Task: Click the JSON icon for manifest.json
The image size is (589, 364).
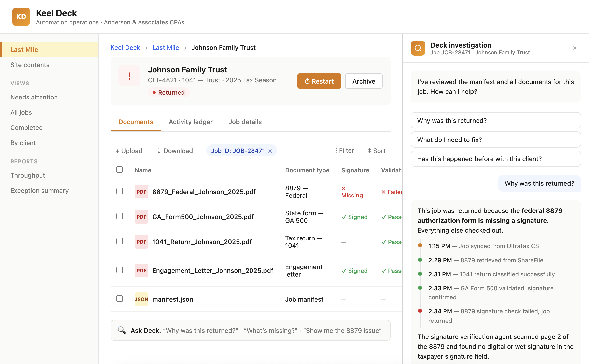Action: 141,299
